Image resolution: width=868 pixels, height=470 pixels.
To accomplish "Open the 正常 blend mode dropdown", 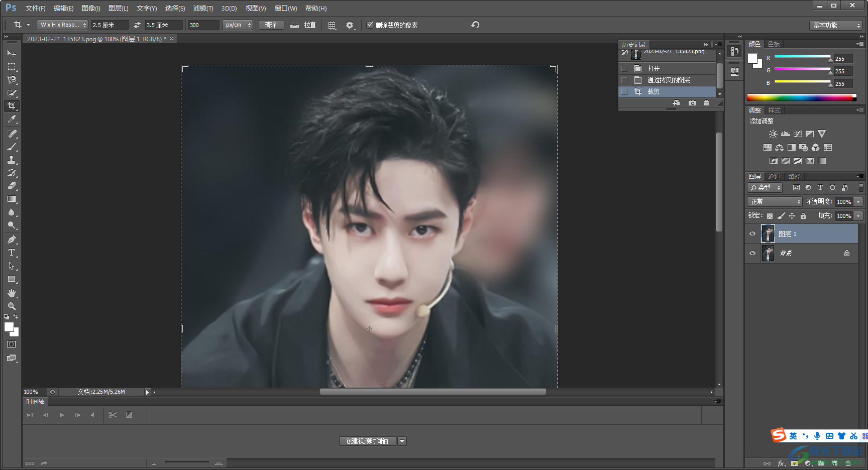I will click(775, 201).
